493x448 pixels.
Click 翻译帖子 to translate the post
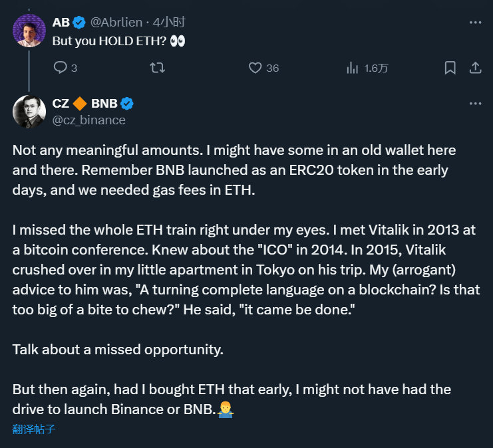34,429
